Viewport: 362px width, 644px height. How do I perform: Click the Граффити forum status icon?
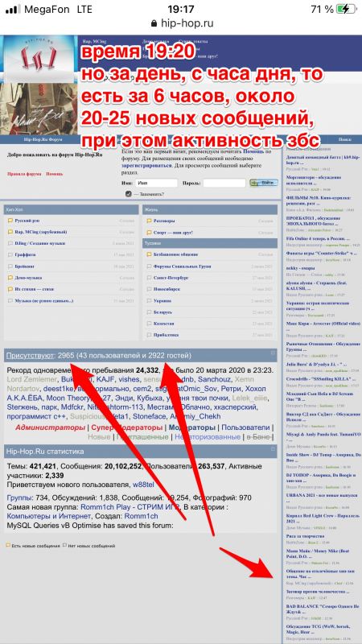tap(10, 255)
